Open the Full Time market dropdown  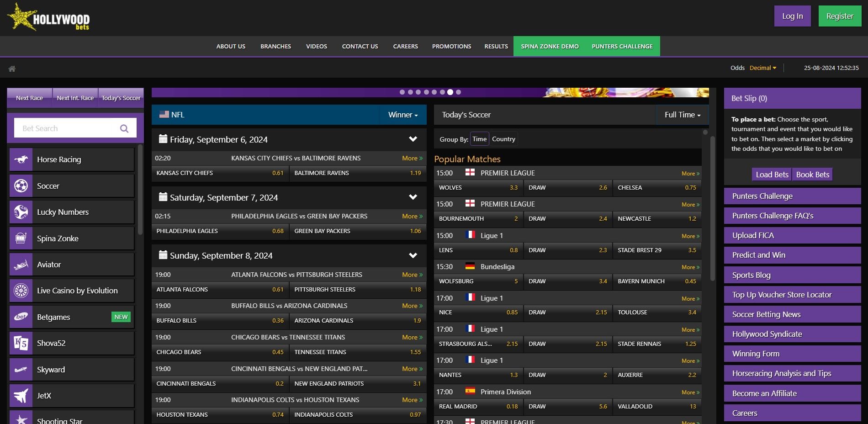pos(683,115)
